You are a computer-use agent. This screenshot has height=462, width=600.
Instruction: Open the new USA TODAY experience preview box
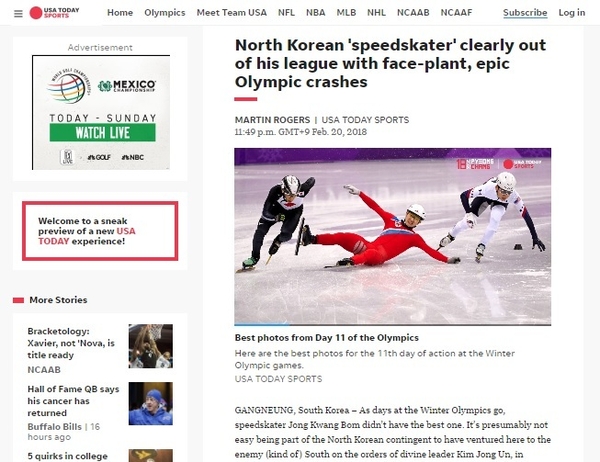(x=100, y=231)
